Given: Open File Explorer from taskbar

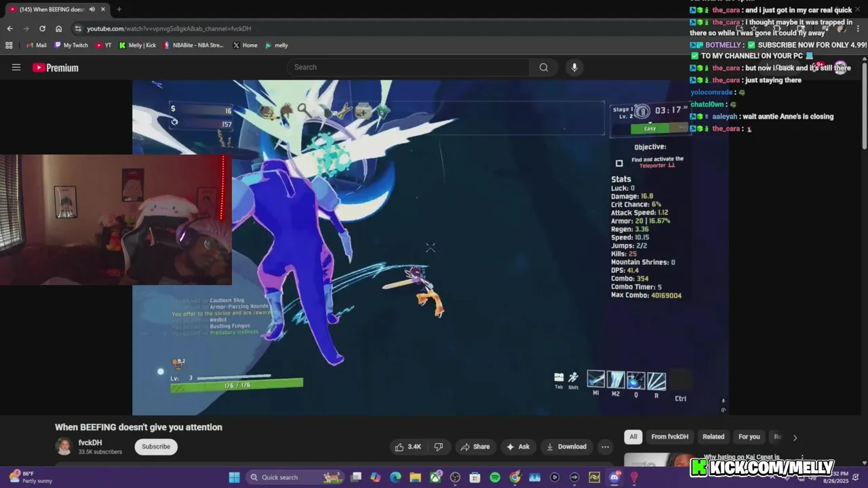Looking at the screenshot, I should point(415,477).
